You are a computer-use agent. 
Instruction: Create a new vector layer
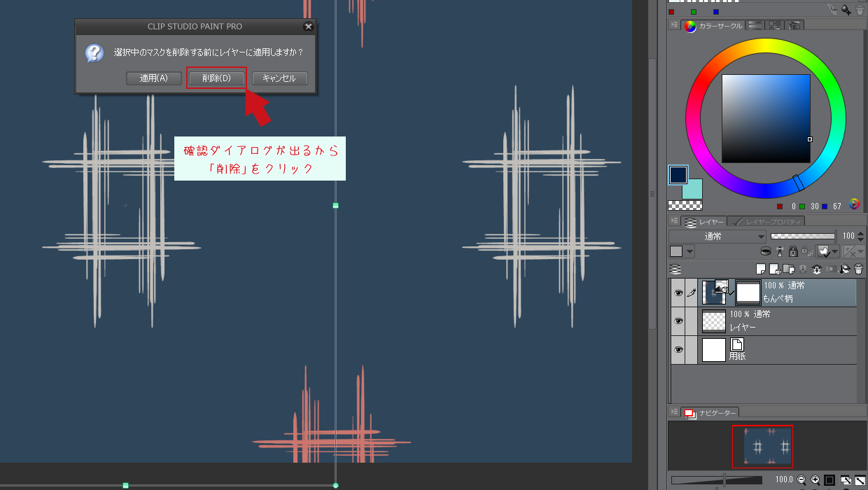coord(775,268)
